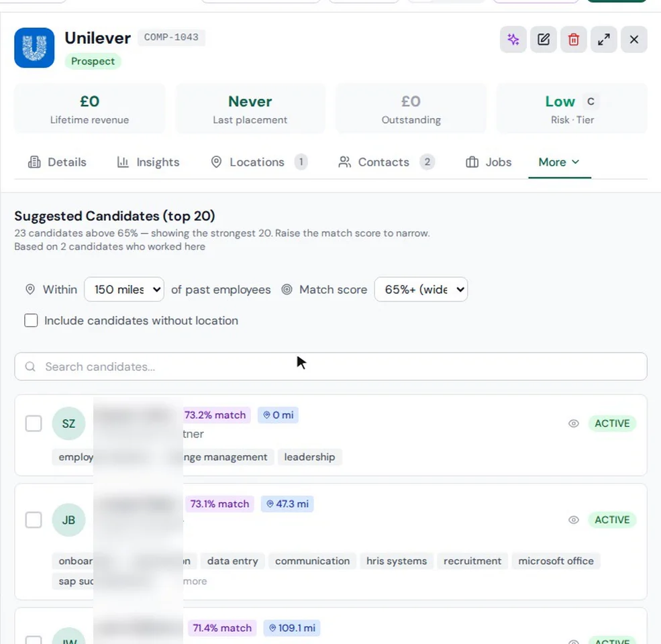Show more skills for candidate JB
This screenshot has width=661, height=644.
coord(195,582)
